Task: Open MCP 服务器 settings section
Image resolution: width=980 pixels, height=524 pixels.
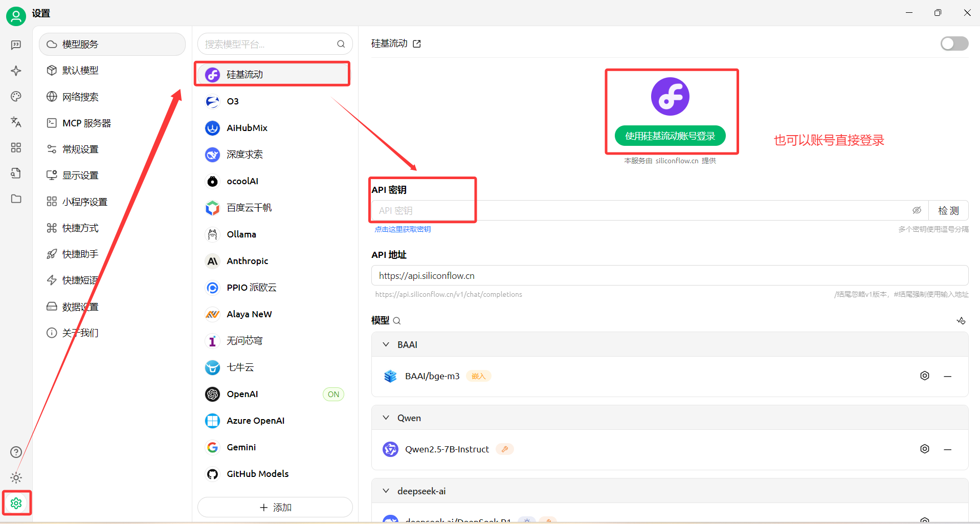Action: 112,123
